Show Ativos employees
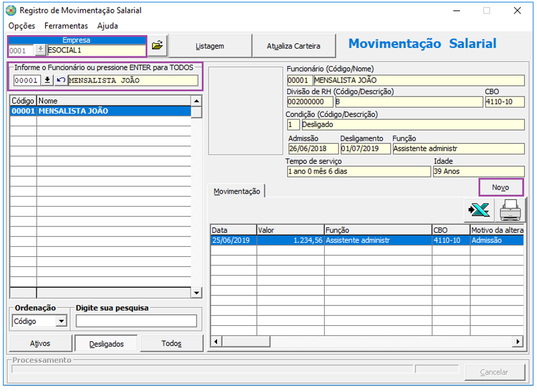 pos(40,343)
